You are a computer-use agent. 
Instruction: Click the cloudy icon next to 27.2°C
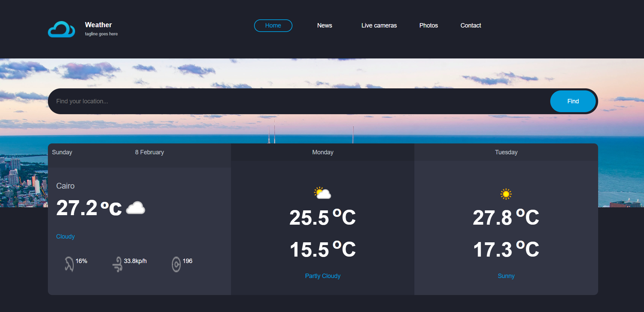136,208
